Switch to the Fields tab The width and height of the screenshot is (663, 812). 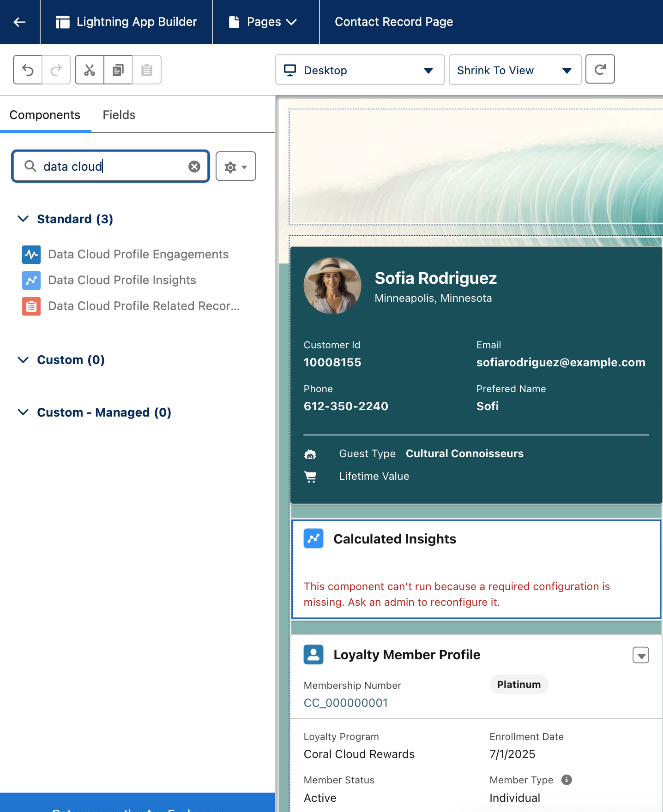[x=119, y=115]
